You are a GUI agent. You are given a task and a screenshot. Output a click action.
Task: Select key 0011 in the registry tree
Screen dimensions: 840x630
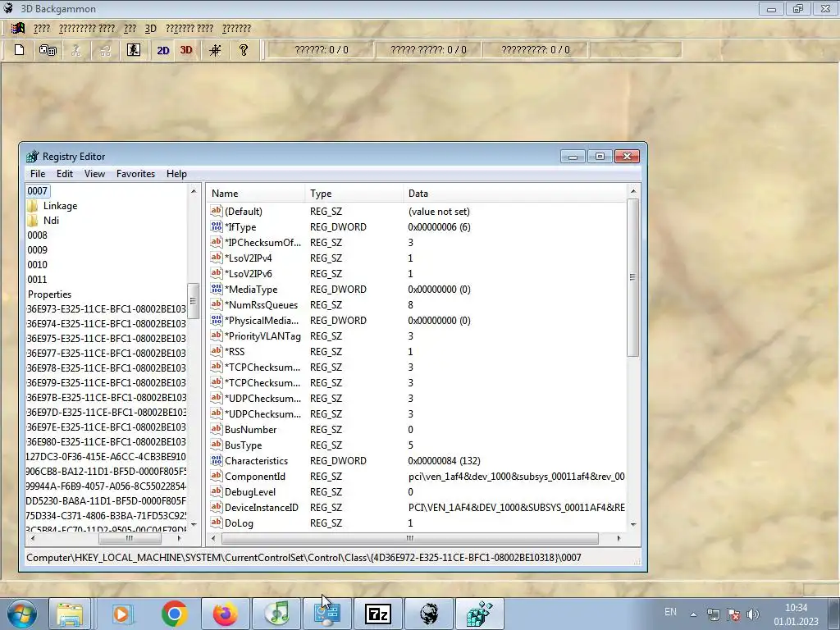[x=38, y=279]
